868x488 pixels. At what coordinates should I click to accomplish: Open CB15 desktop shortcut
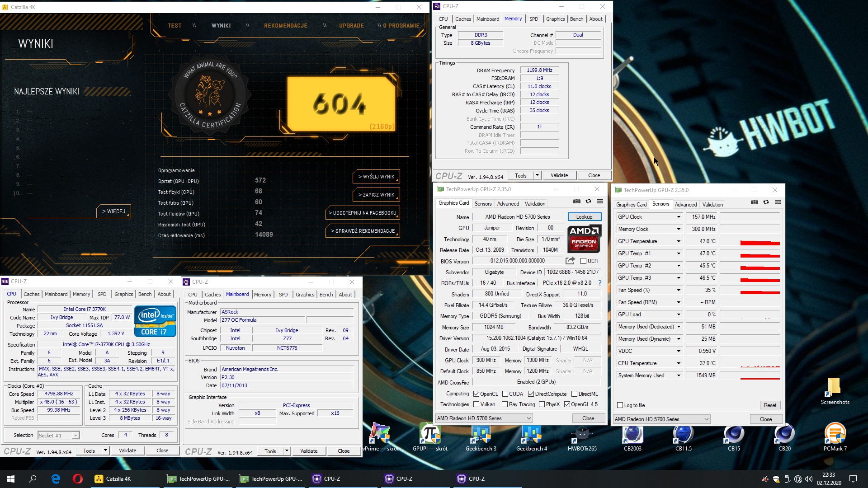(x=734, y=437)
